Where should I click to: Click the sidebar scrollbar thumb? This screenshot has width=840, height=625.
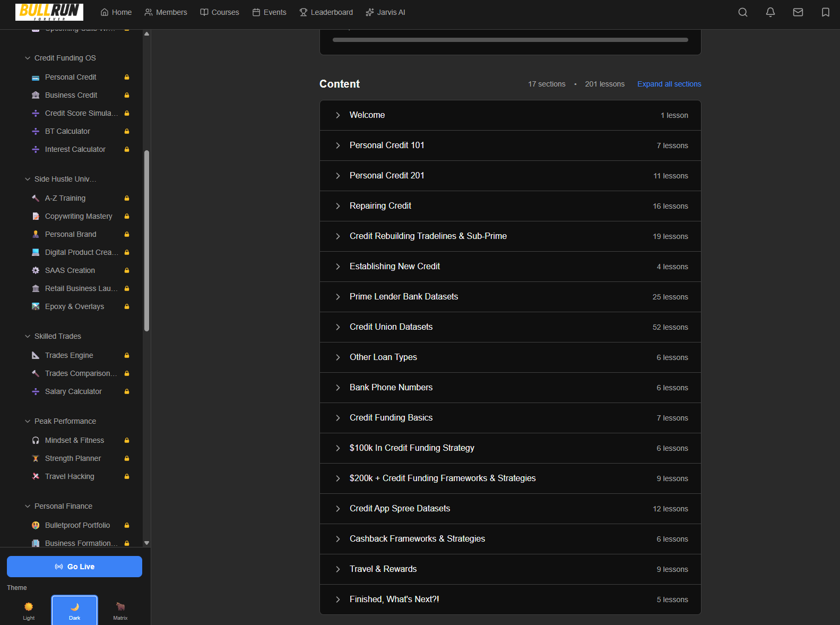(x=146, y=241)
